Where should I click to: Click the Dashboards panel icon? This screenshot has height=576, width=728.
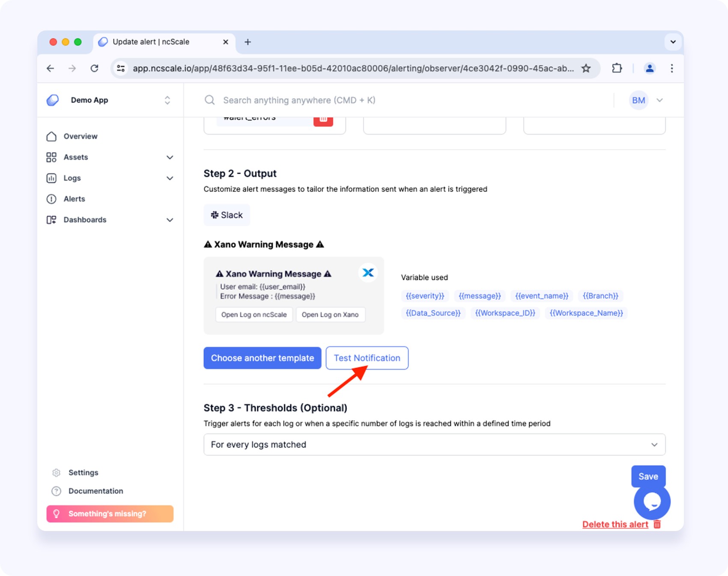point(51,220)
